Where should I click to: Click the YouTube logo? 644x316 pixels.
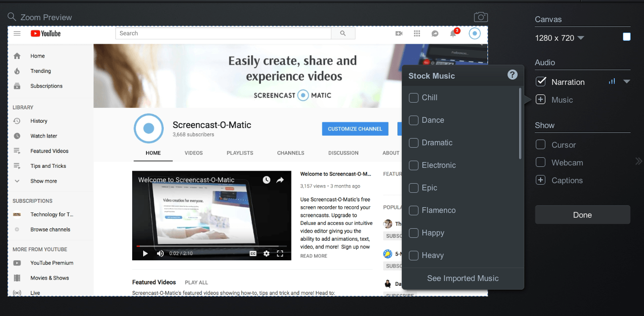coord(45,34)
